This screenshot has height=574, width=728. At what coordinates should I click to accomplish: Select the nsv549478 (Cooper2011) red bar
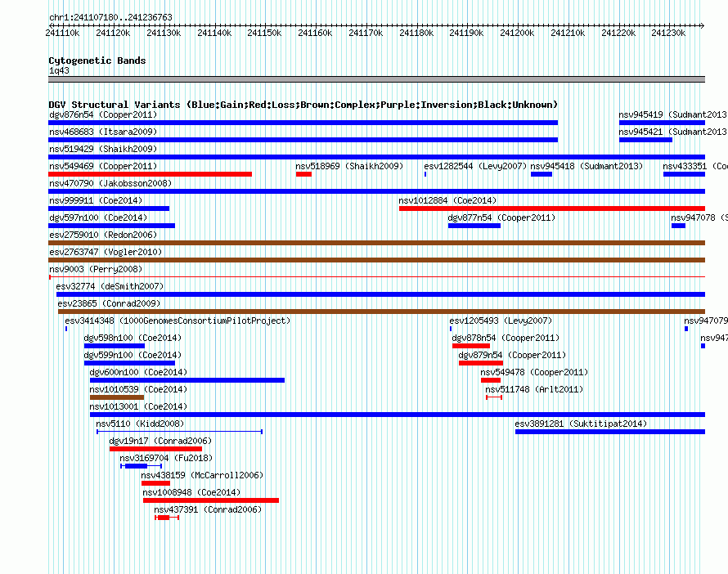[491, 380]
